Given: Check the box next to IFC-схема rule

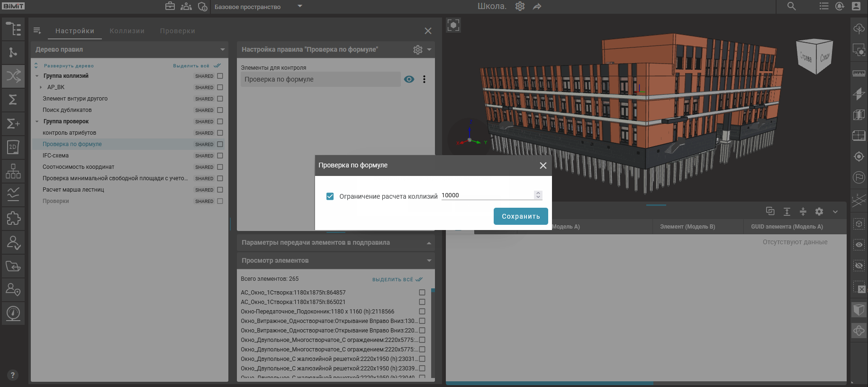Looking at the screenshot, I should pyautogui.click(x=220, y=156).
